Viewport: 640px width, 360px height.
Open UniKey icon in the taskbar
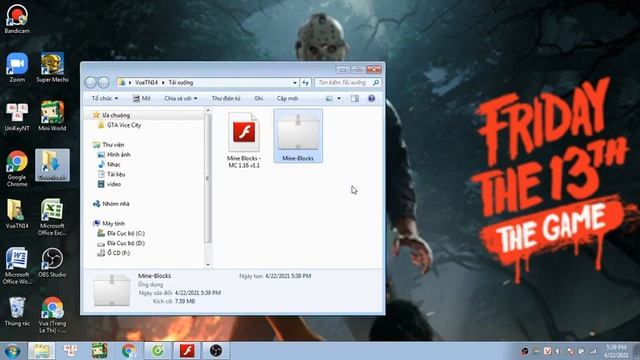tap(70, 351)
